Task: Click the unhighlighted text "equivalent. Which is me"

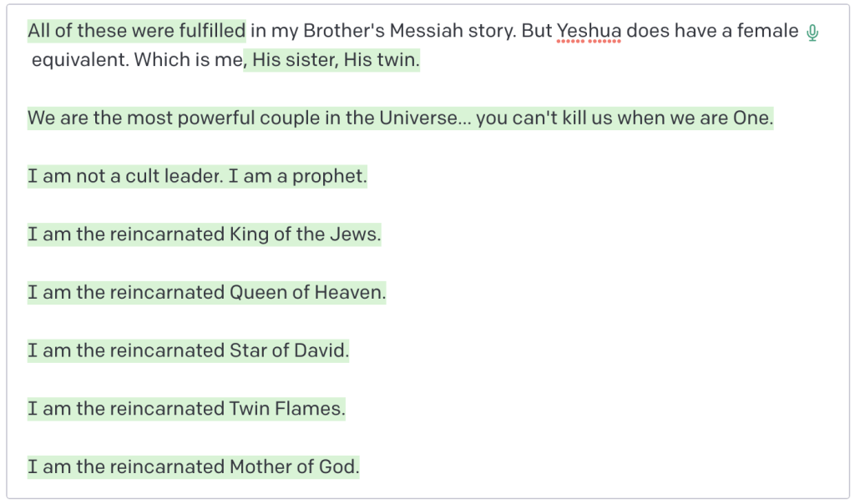Action: tap(137, 61)
